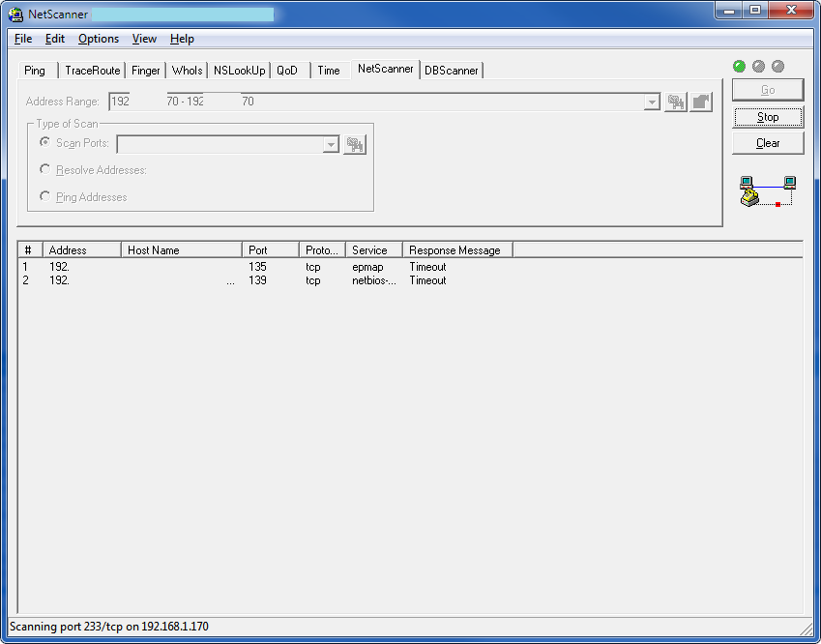
Task: Expand the Address Range dropdown arrow
Action: (x=652, y=102)
